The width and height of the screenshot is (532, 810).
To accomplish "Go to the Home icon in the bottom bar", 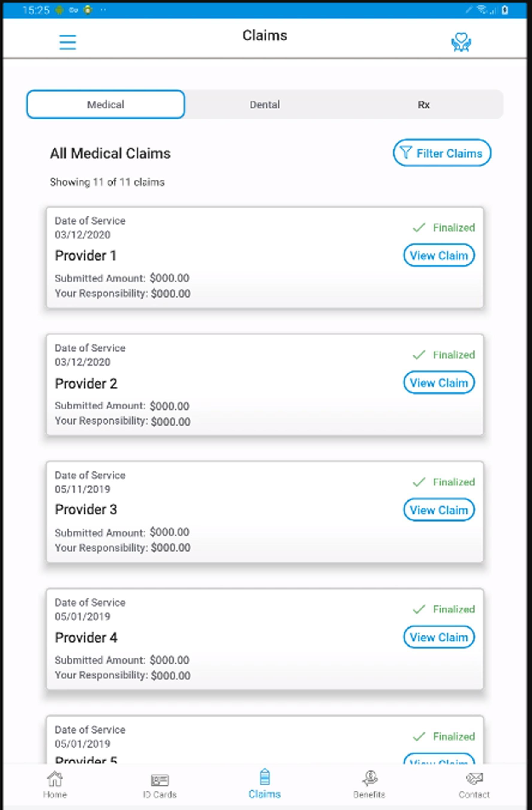I will click(55, 779).
